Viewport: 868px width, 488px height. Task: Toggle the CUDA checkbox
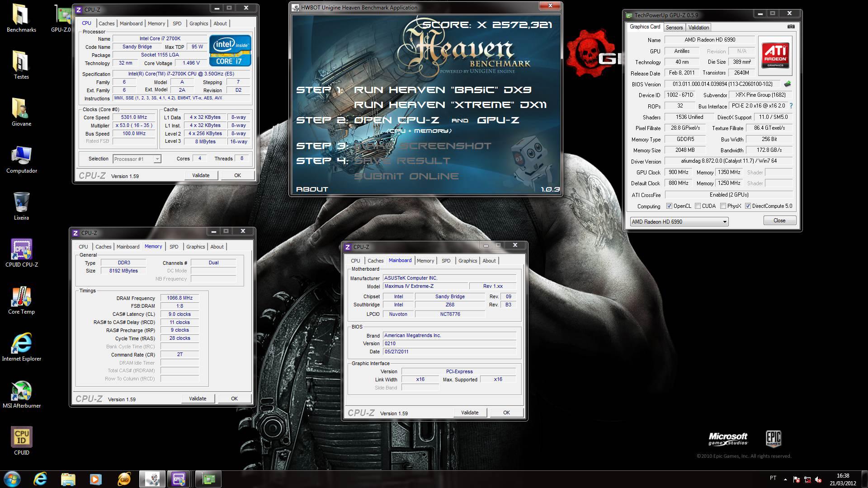tap(698, 206)
